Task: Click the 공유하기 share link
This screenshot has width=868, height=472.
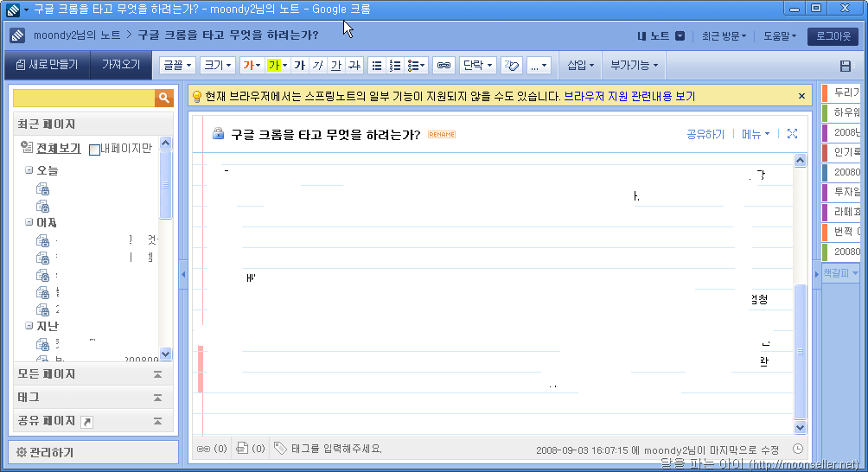Action: tap(705, 134)
